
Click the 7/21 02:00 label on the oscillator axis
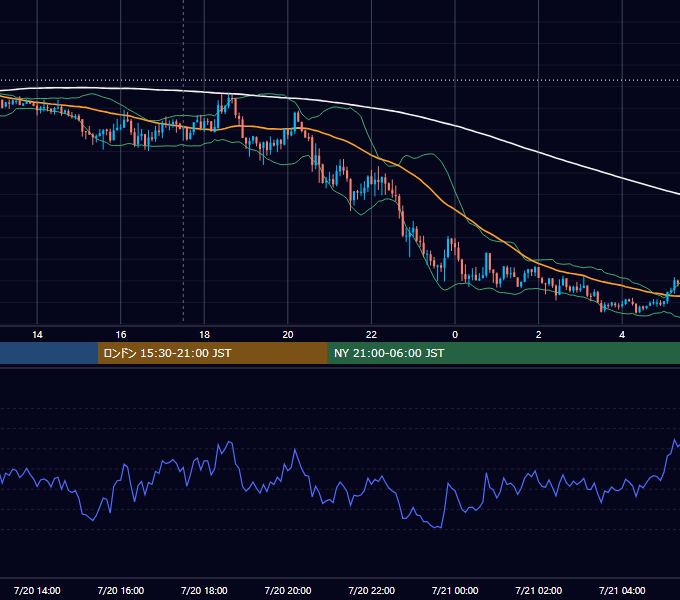tap(539, 590)
